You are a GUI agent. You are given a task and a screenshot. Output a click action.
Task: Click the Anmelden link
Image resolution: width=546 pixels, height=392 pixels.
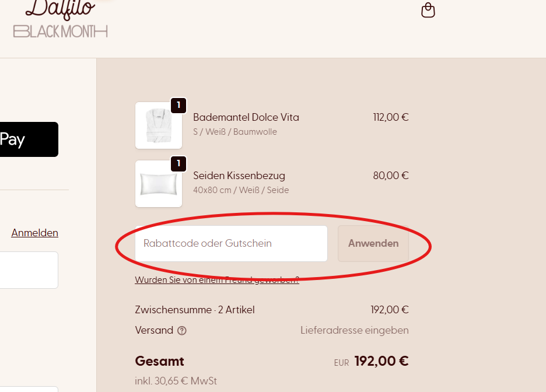34,233
